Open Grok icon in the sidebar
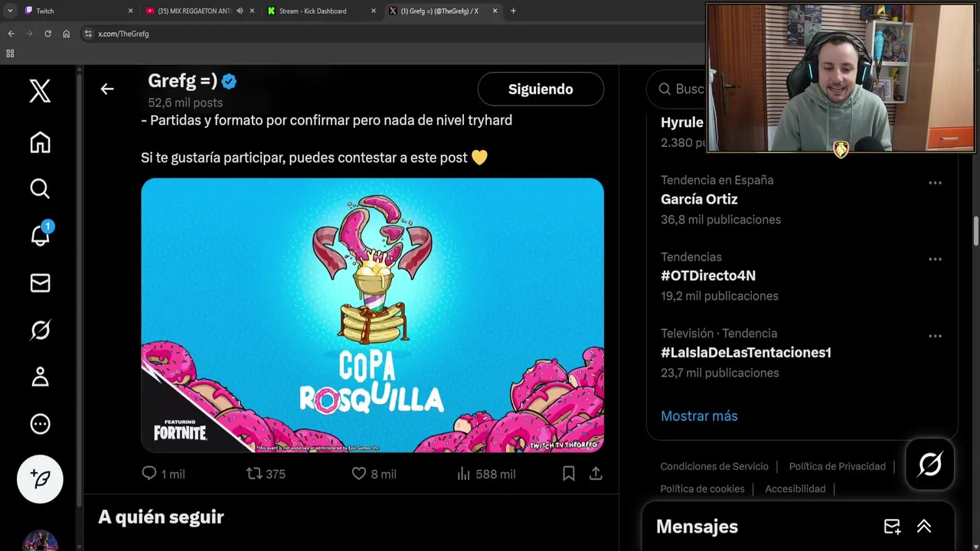The width and height of the screenshot is (980, 551). [40, 330]
